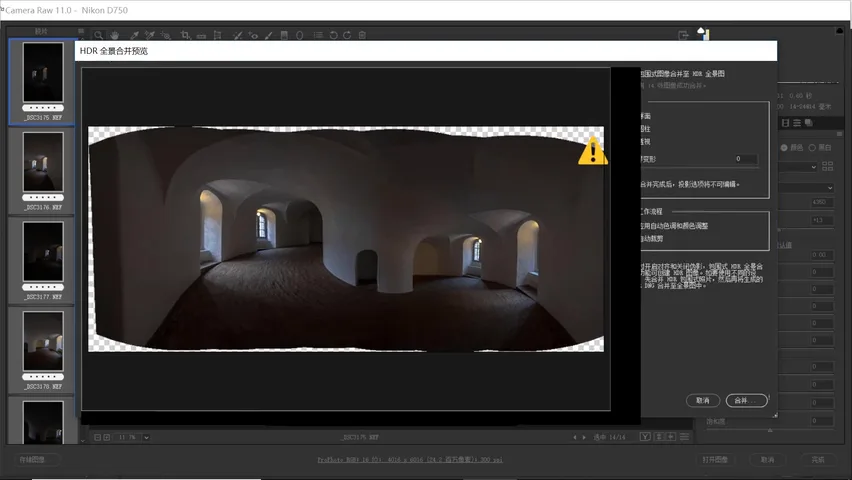Click Merge (合并...) in the dialog

tap(747, 401)
